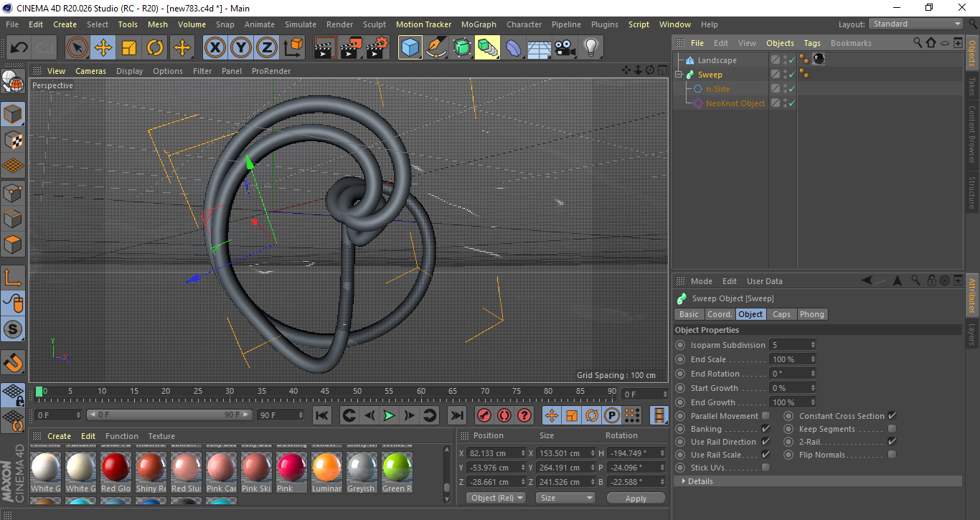Open the MoGraph menu
The image size is (980, 520).
[479, 24]
